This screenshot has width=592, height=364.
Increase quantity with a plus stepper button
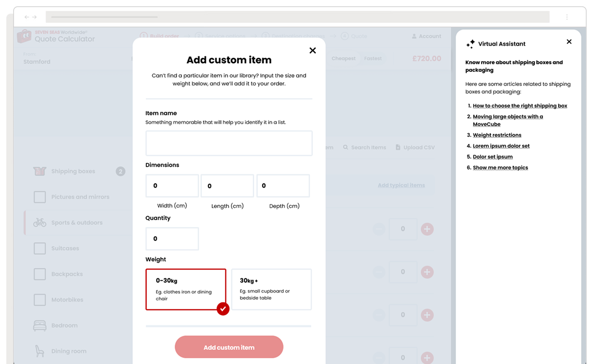point(427,229)
